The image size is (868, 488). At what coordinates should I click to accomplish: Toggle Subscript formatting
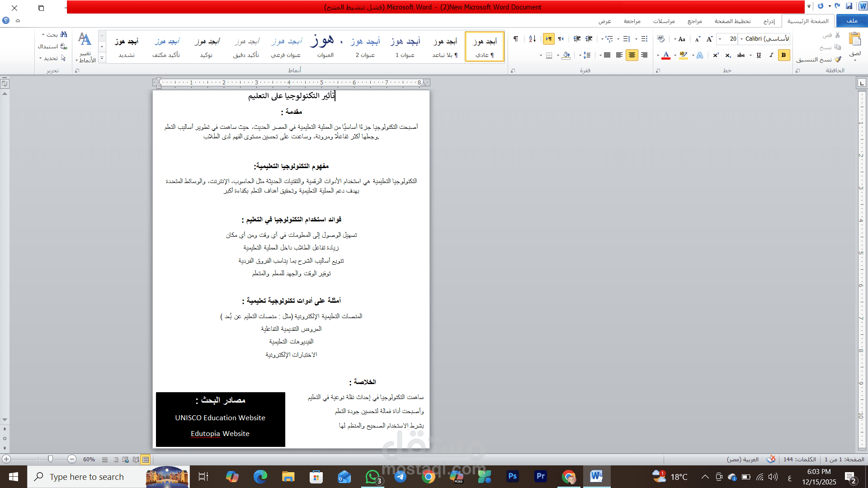[x=728, y=55]
